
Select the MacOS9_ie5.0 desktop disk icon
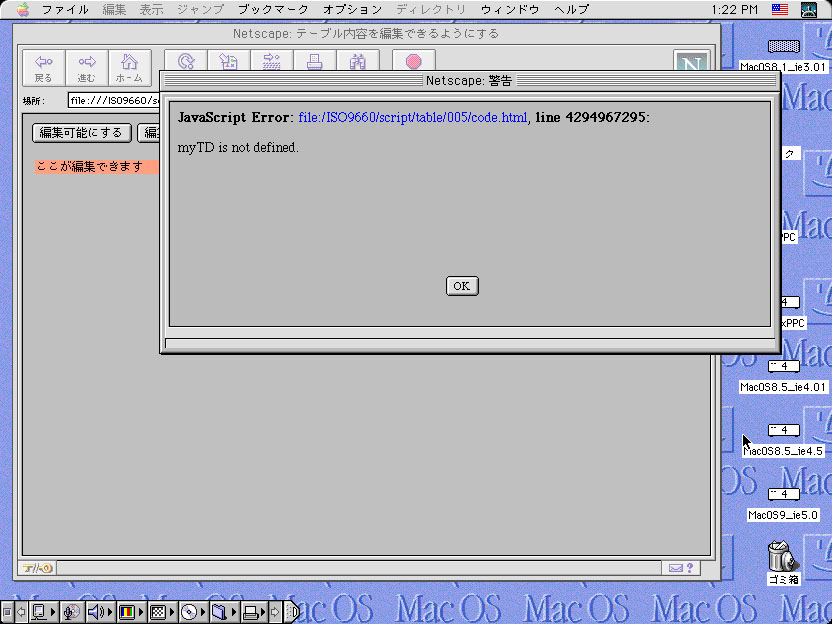(x=784, y=494)
